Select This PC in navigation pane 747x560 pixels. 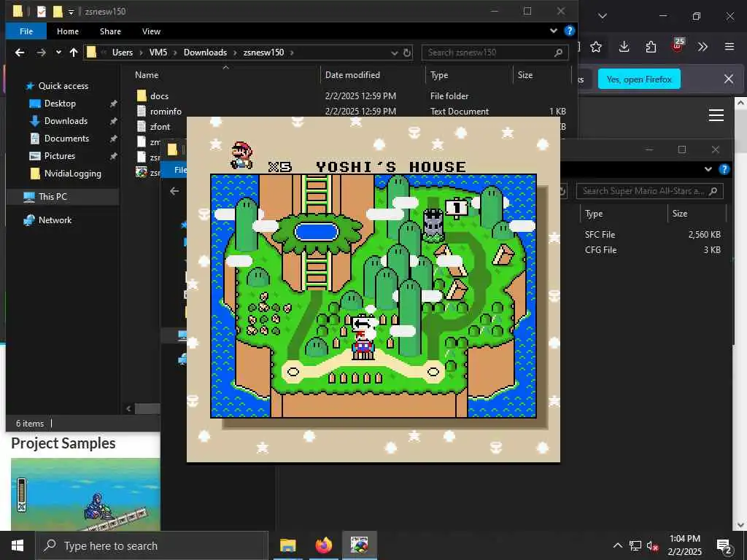53,197
